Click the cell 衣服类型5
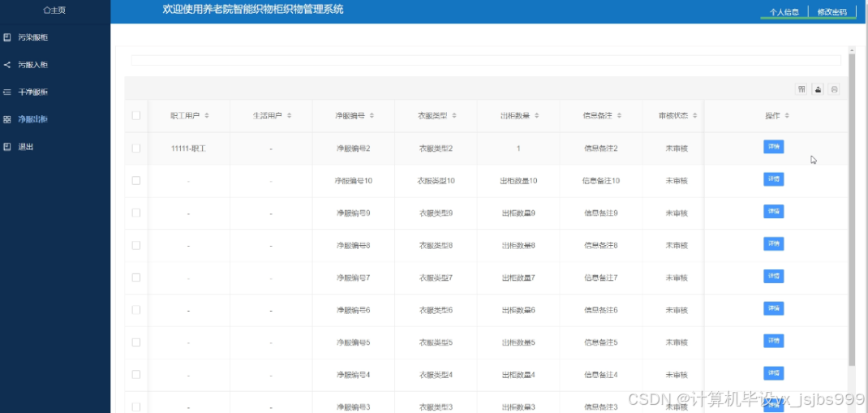 click(x=436, y=342)
